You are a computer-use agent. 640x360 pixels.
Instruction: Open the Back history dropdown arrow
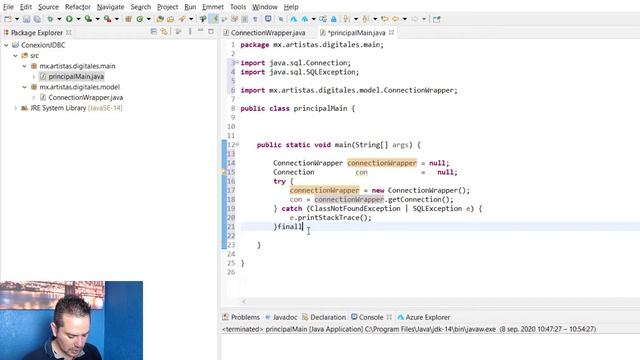[x=405, y=19]
